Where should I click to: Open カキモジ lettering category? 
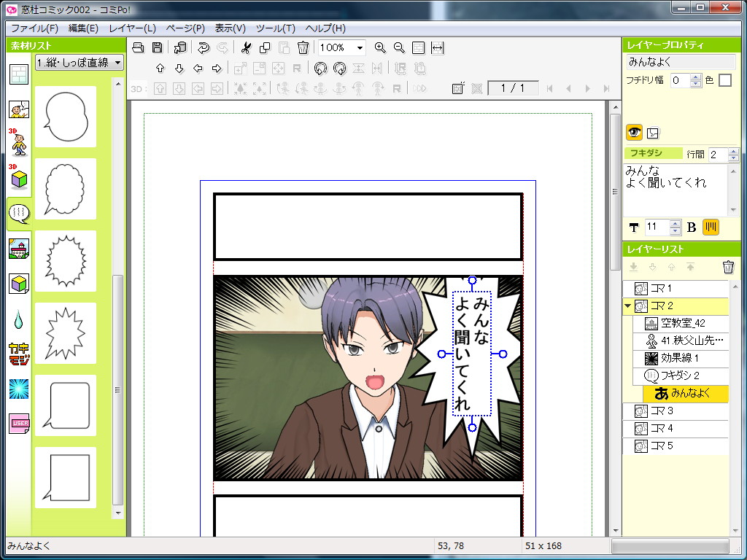coord(19,354)
